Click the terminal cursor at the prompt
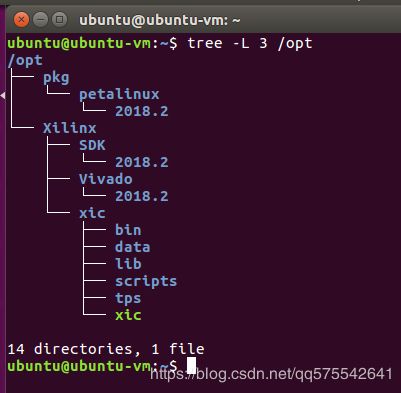 (191, 365)
